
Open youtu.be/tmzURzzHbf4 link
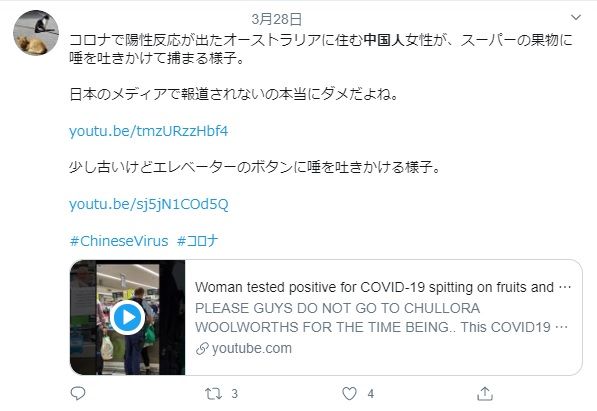point(148,131)
